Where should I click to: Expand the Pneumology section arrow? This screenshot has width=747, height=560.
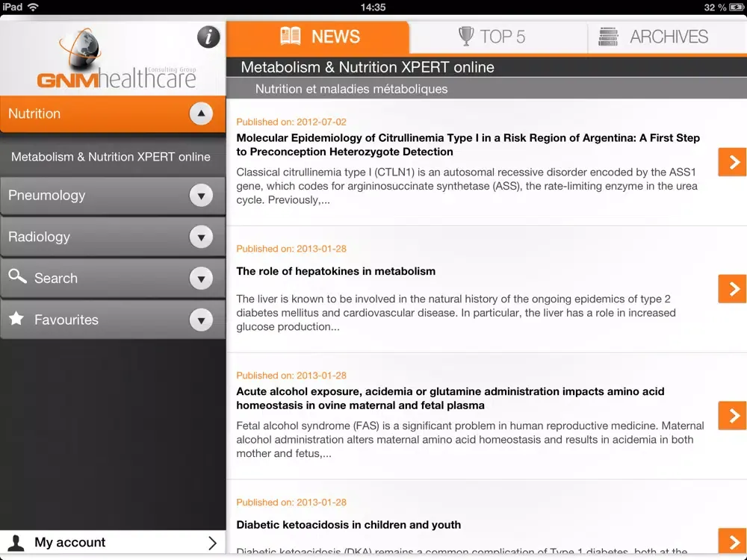201,196
